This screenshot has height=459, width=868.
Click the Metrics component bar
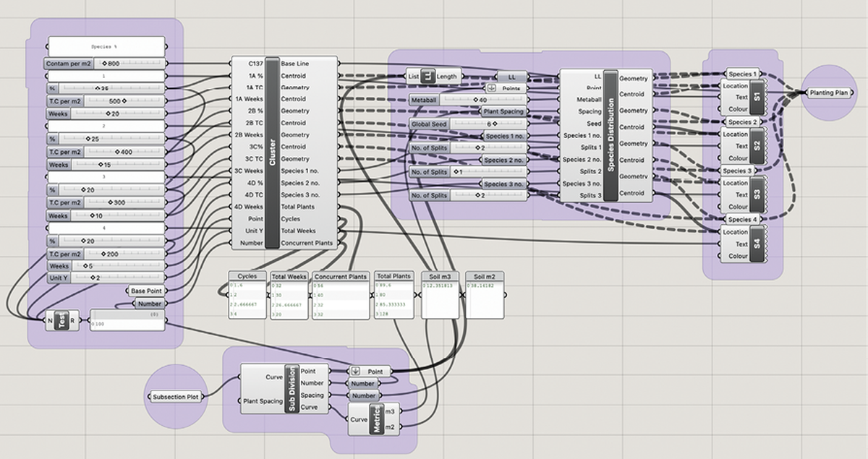(x=377, y=419)
